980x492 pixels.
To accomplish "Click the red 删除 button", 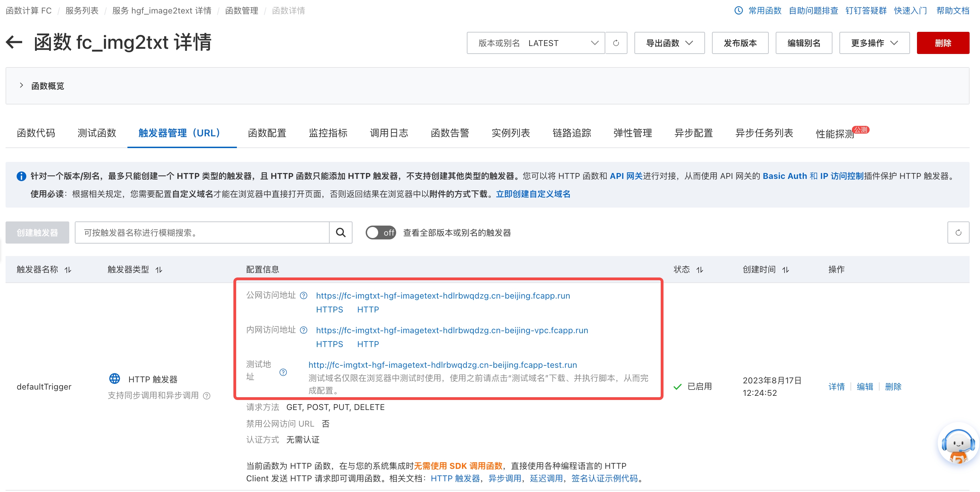I will click(942, 43).
